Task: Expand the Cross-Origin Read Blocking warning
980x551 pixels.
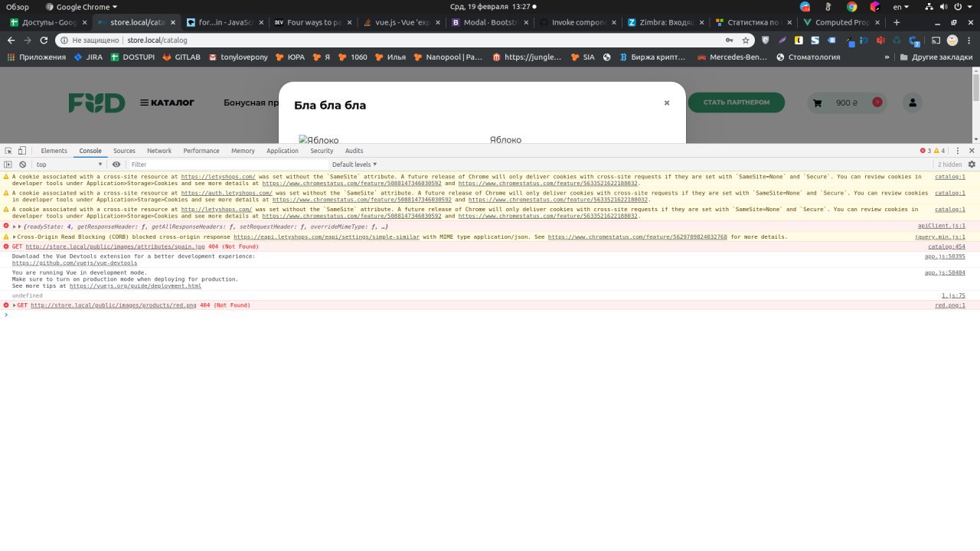Action: [x=15, y=237]
